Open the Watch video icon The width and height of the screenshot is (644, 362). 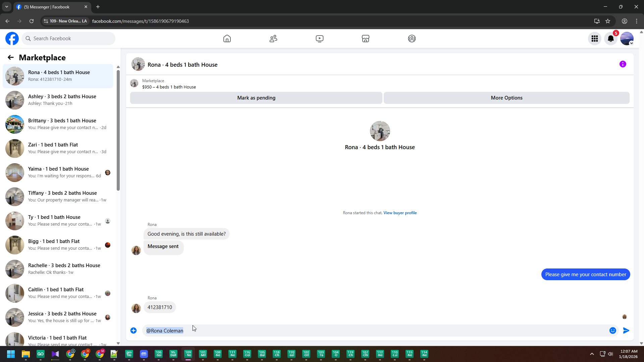[x=320, y=39]
